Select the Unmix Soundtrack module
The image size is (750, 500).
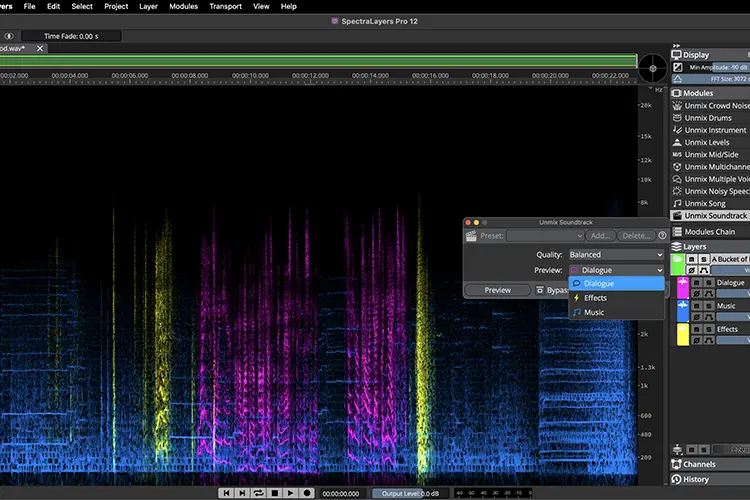point(710,216)
